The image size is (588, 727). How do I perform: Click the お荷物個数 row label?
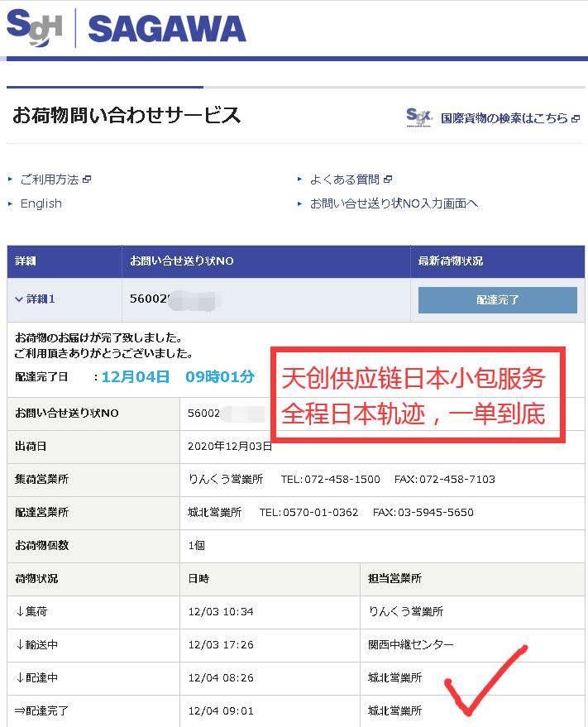[x=41, y=546]
